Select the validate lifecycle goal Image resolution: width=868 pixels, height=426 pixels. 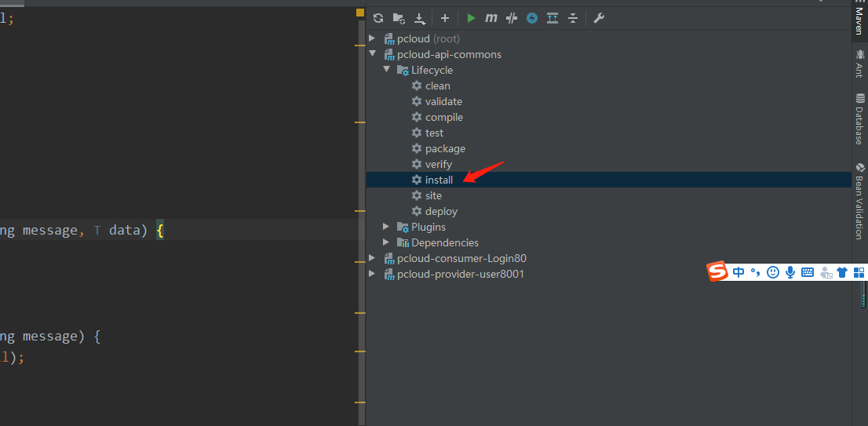coord(443,102)
